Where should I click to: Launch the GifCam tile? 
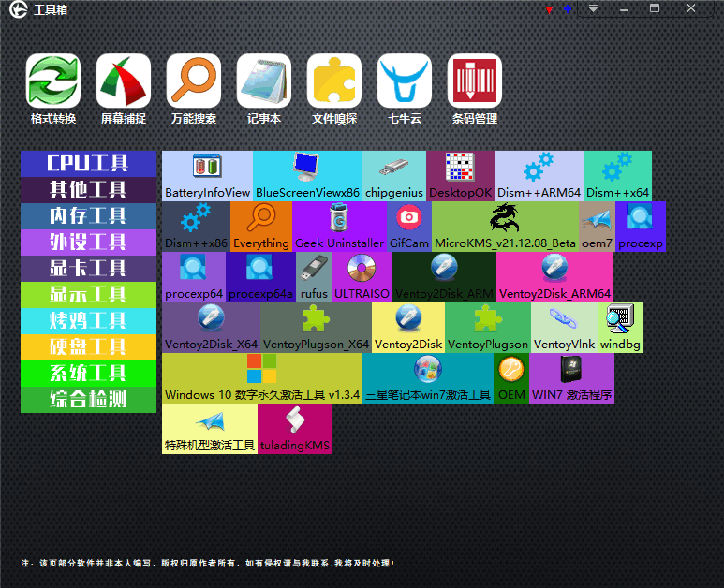coord(409,227)
